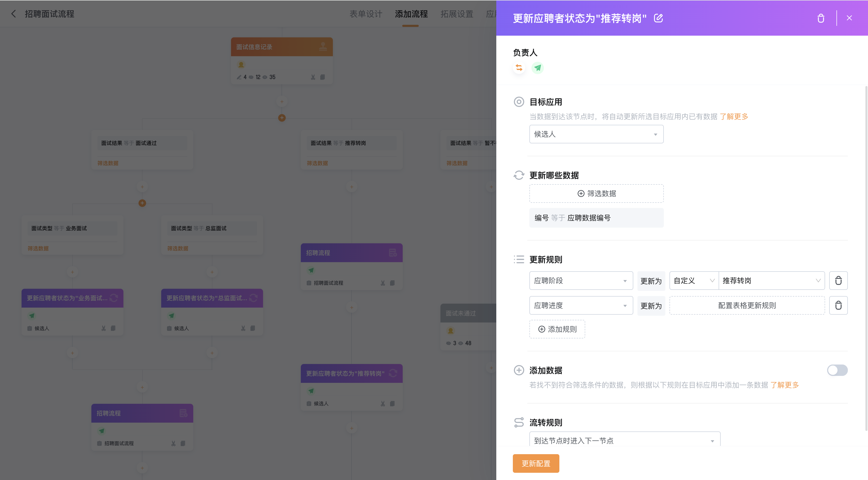Click the 面试类型 等于 总监面试 condition
Image resolution: width=868 pixels, height=480 pixels.
(x=212, y=228)
